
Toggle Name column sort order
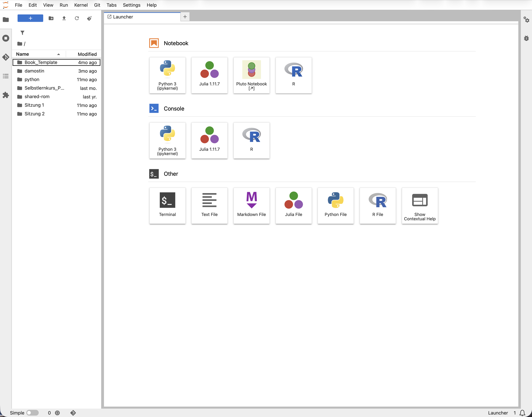pyautogui.click(x=23, y=54)
